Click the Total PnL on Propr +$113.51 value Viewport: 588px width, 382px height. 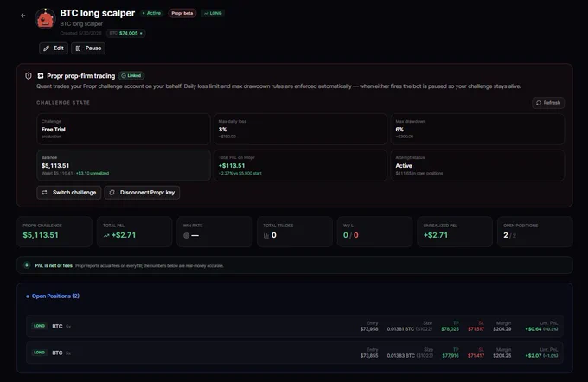pyautogui.click(x=232, y=166)
